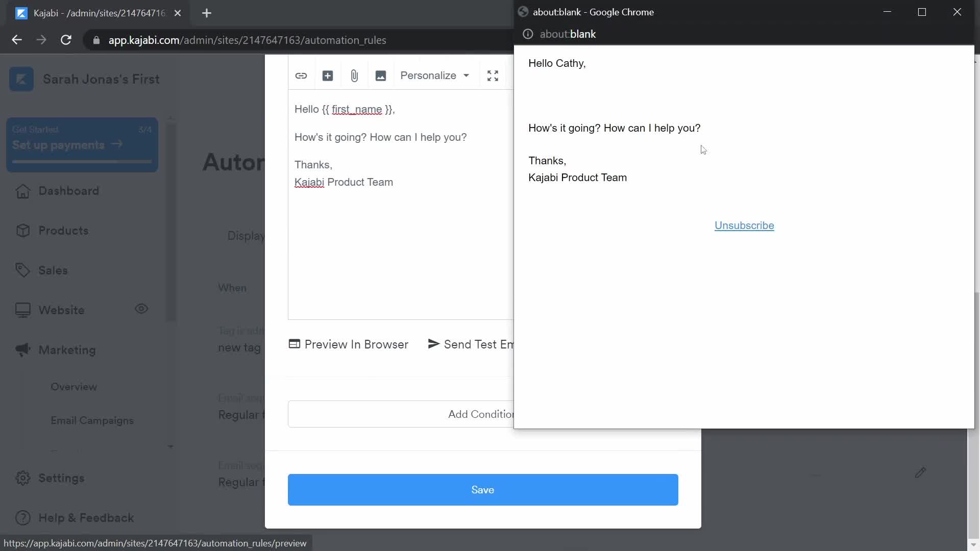Toggle visibility on Website menu item

[x=141, y=310]
